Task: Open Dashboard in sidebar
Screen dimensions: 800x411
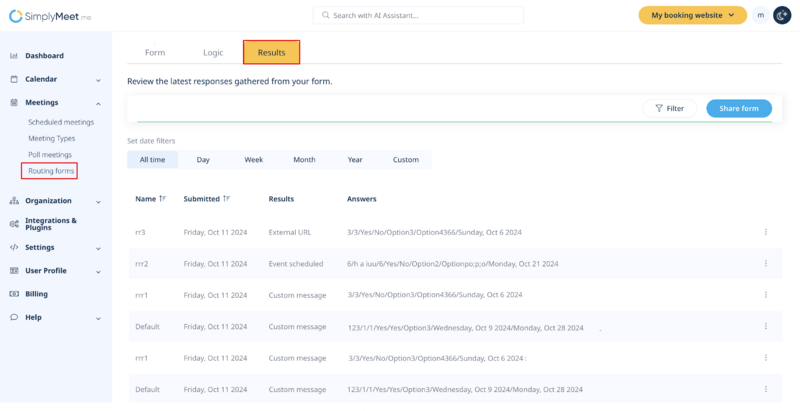Action: (x=44, y=56)
